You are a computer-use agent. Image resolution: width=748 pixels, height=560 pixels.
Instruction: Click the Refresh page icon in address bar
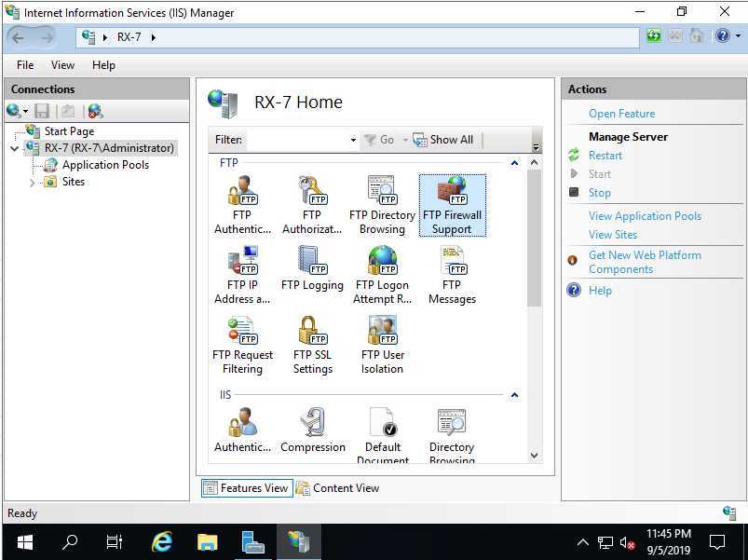click(654, 36)
